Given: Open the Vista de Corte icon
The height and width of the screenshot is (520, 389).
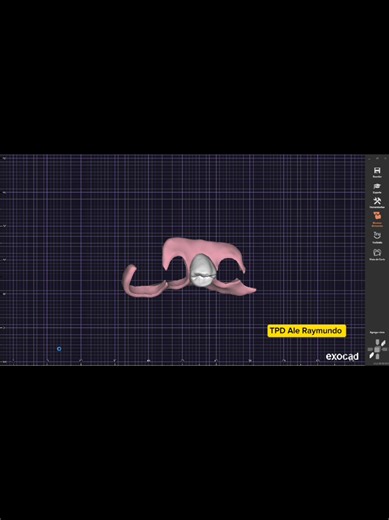Looking at the screenshot, I should tap(377, 253).
